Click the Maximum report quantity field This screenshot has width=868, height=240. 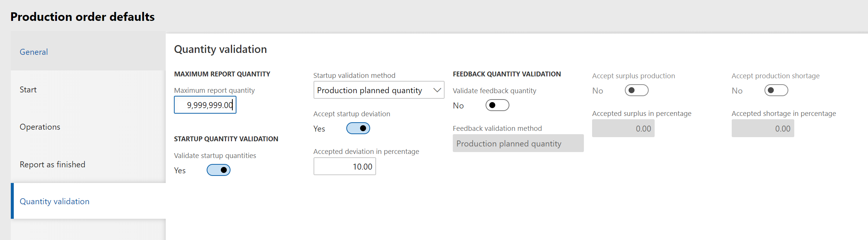click(205, 105)
